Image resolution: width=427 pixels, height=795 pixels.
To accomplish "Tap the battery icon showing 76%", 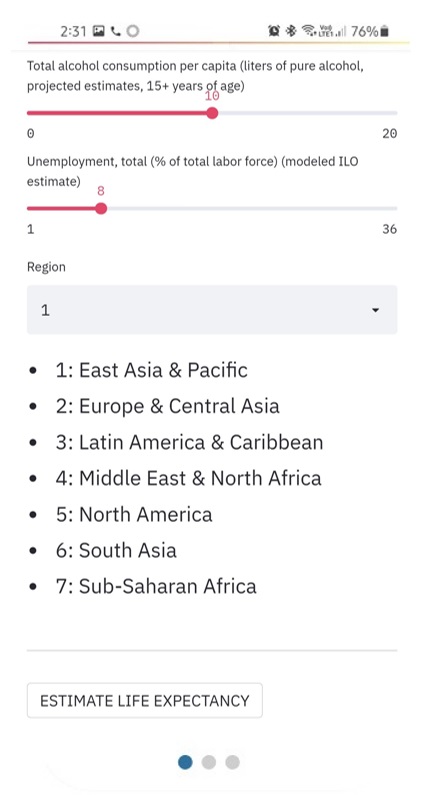I will coord(384,31).
